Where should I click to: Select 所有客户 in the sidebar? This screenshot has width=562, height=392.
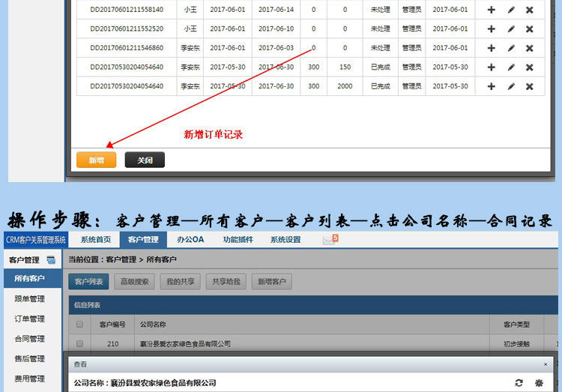point(33,278)
